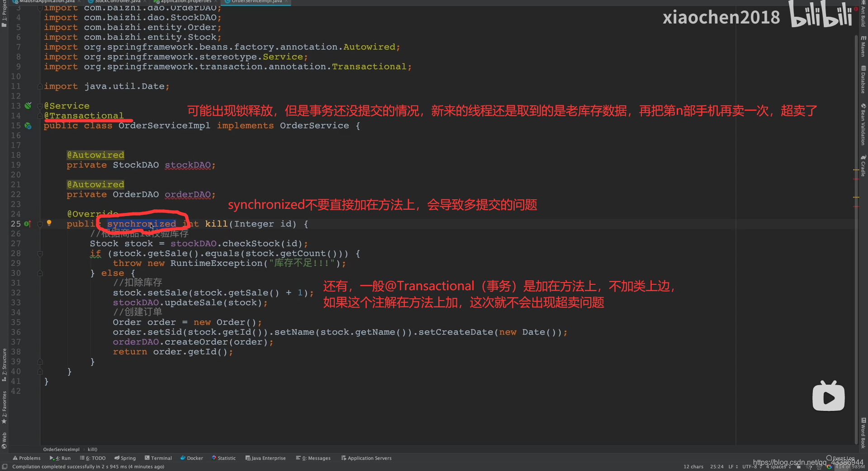This screenshot has height=471, width=868.
Task: Open the Database side panel
Action: (863, 80)
